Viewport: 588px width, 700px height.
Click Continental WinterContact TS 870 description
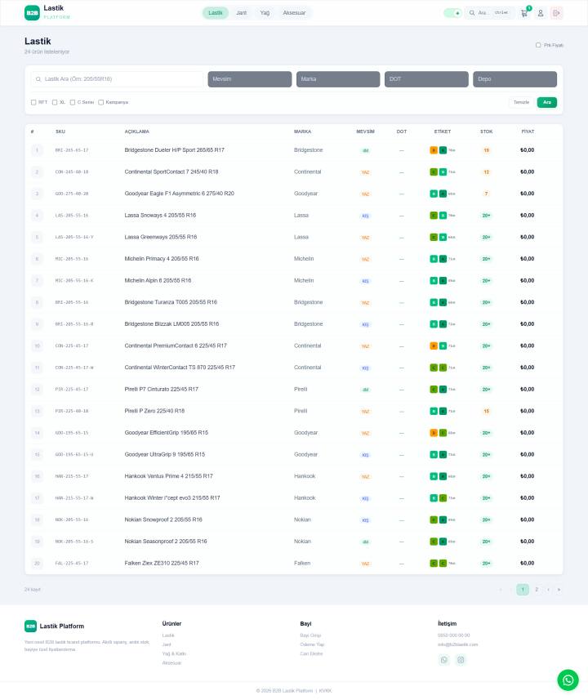pyautogui.click(x=180, y=368)
